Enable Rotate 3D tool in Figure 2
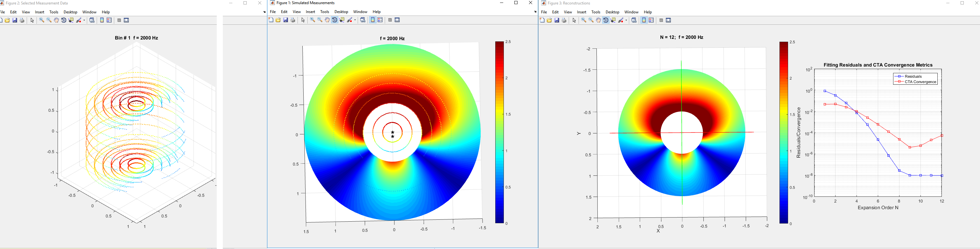980x249 pixels. coord(64,20)
